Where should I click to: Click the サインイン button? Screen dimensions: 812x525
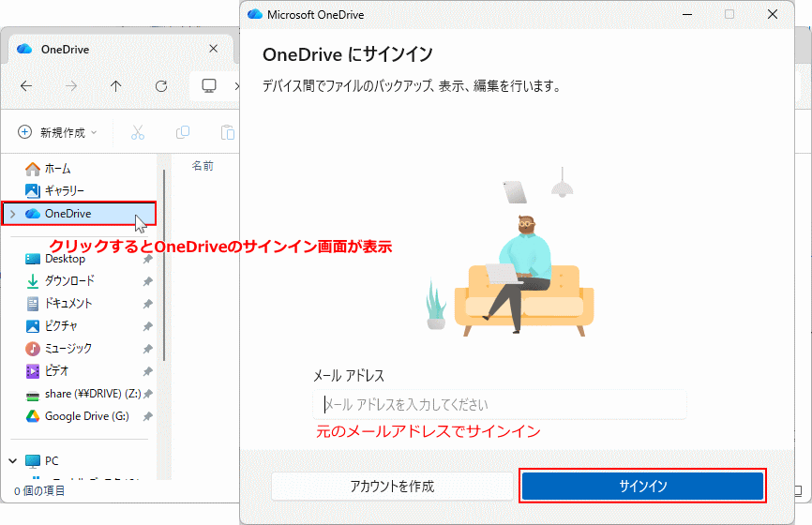[642, 486]
